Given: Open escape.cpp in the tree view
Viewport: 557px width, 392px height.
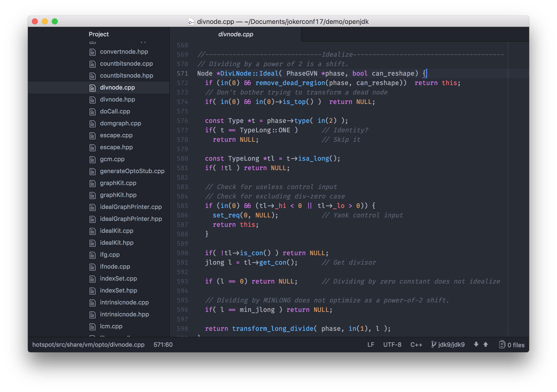Looking at the screenshot, I should tap(116, 135).
